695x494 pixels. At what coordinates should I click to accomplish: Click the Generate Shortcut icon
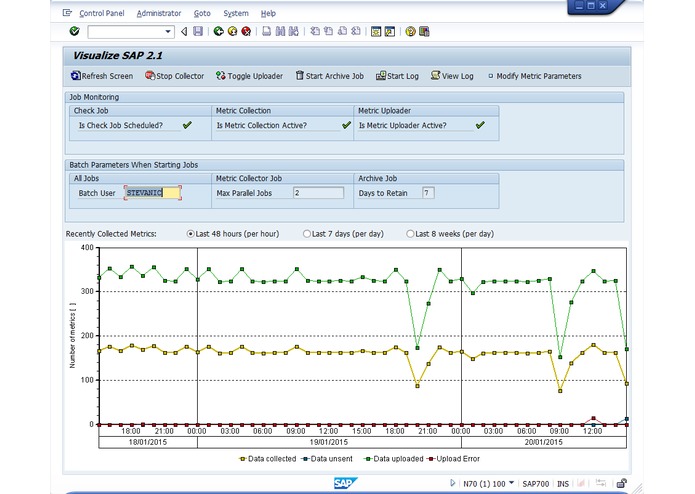coord(390,31)
